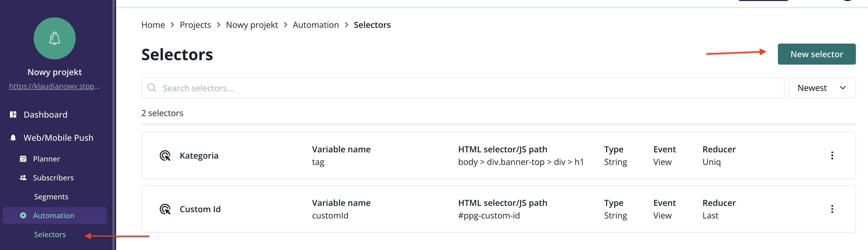Go to Selectors in the sidebar
The height and width of the screenshot is (250, 868).
click(x=50, y=234)
